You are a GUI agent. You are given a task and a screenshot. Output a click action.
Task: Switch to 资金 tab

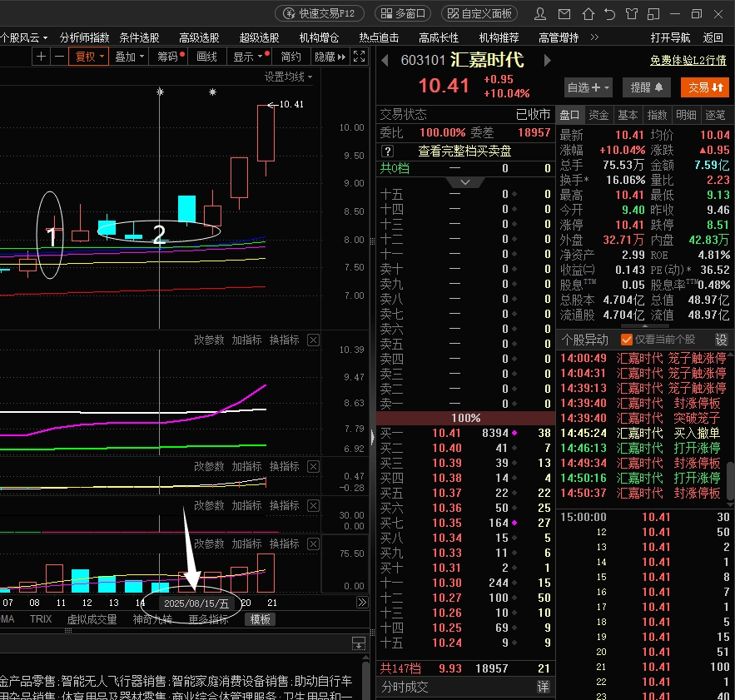pos(598,115)
